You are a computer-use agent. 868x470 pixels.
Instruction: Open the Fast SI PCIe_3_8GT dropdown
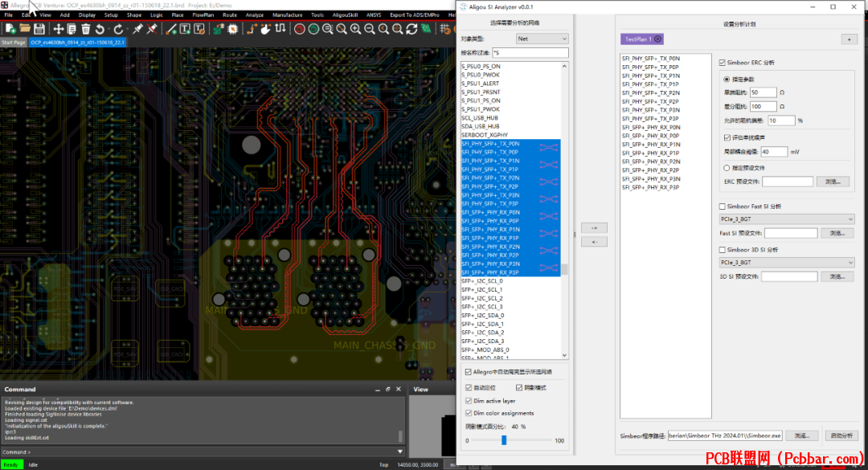(x=787, y=219)
